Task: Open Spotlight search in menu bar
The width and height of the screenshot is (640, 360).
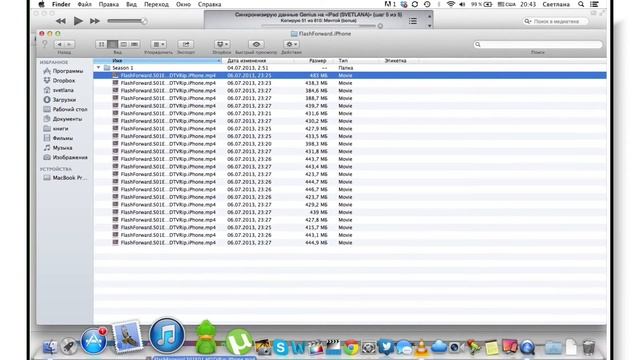Action: coord(581,4)
